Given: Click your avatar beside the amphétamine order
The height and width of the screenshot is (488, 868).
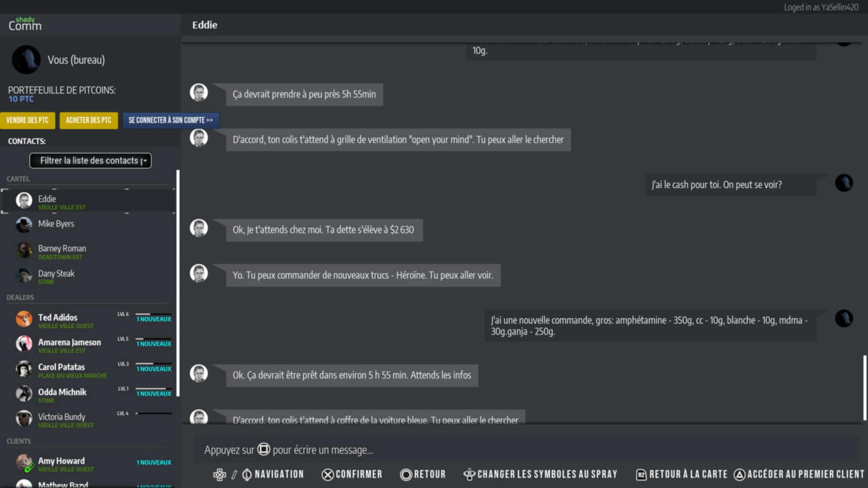Looking at the screenshot, I should tap(844, 319).
